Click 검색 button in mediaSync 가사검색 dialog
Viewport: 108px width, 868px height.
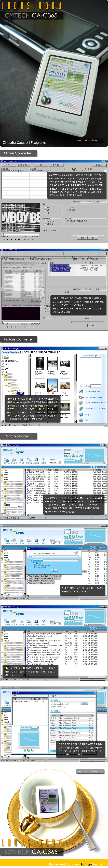(85, 704)
